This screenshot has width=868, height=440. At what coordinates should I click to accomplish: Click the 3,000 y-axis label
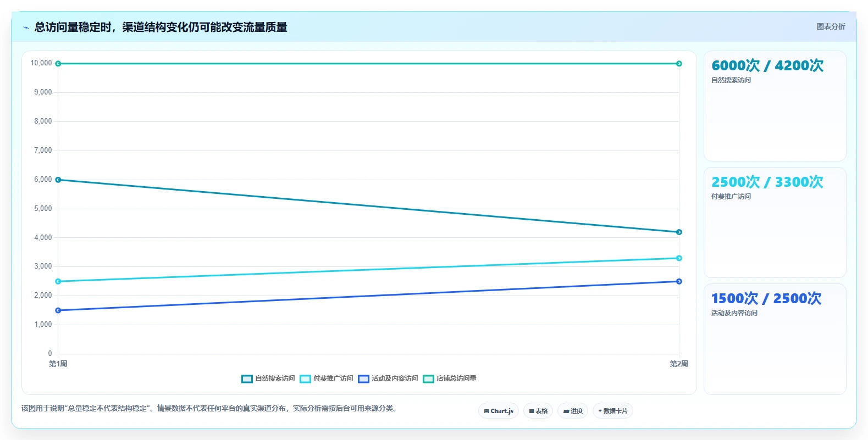pyautogui.click(x=43, y=266)
